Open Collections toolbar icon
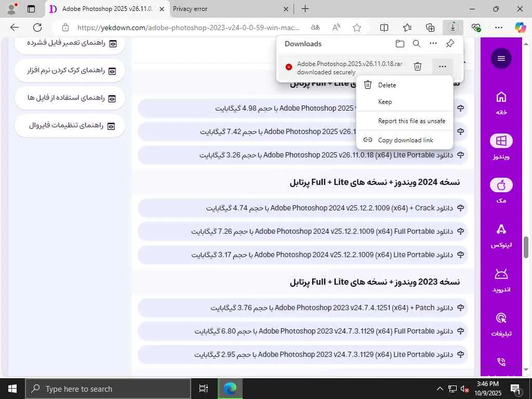This screenshot has width=532, height=399. 430,28
